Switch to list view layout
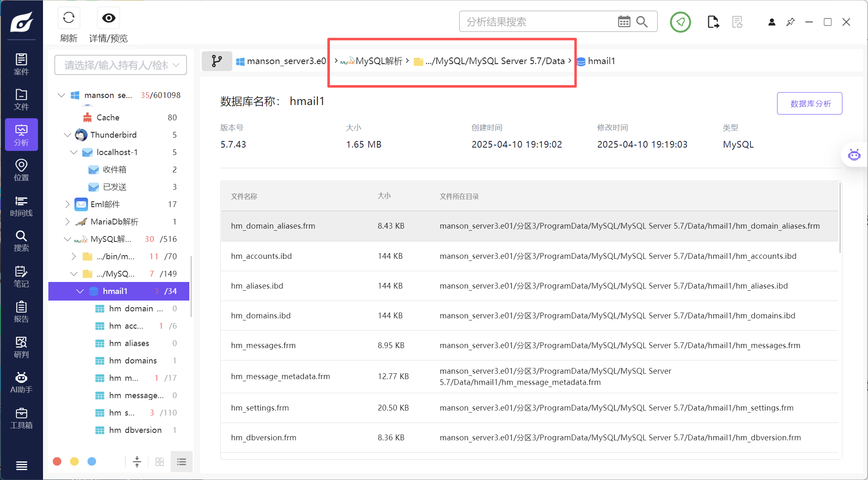This screenshot has height=480, width=868. click(x=181, y=461)
